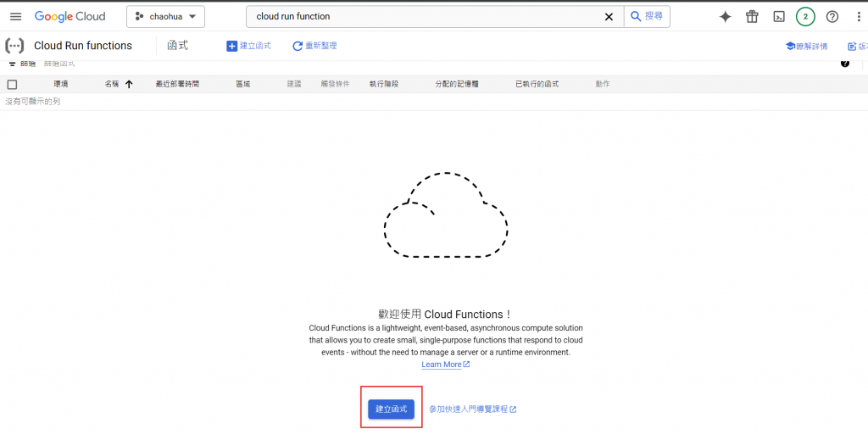Click the black help icon in filter row

(x=845, y=64)
